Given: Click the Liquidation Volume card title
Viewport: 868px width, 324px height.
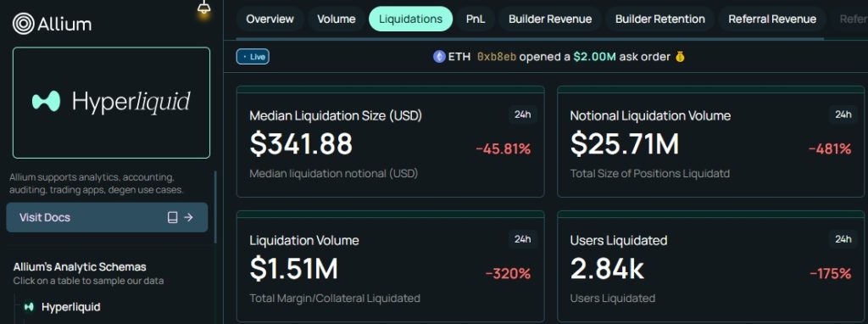Looking at the screenshot, I should pyautogui.click(x=304, y=240).
